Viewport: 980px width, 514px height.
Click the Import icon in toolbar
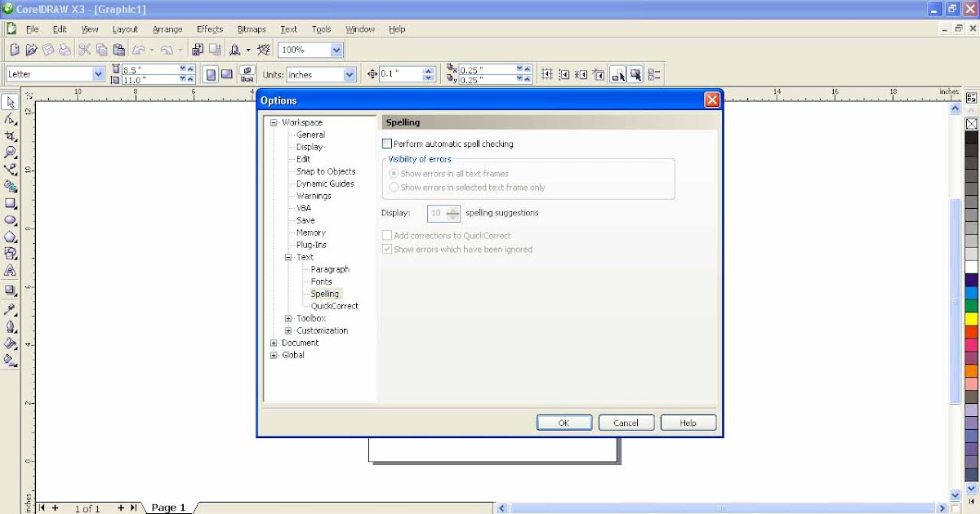pos(198,50)
